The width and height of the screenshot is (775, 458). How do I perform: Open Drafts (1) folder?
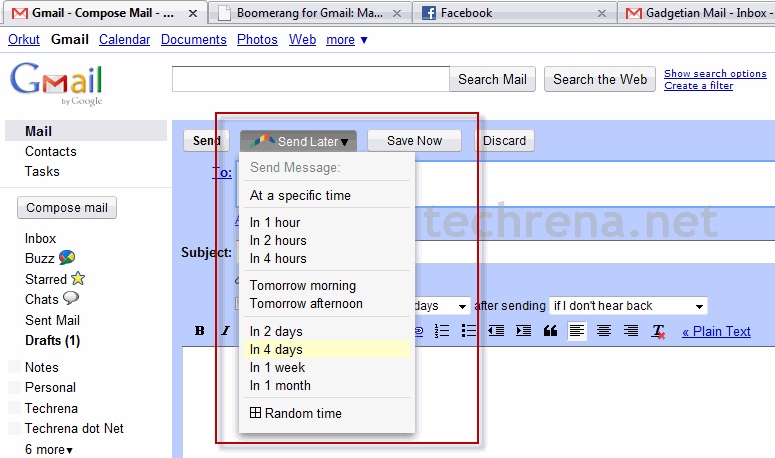(52, 341)
